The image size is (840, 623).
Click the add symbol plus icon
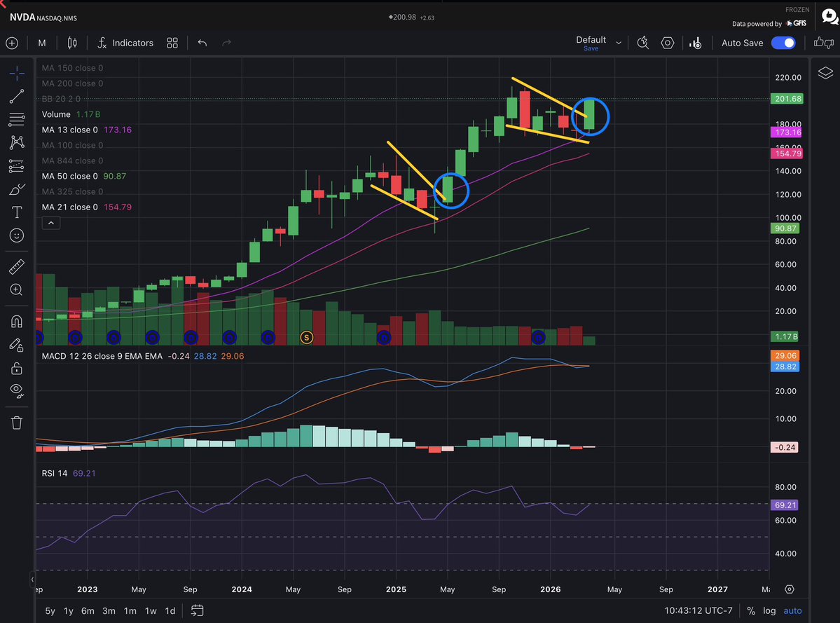12,43
